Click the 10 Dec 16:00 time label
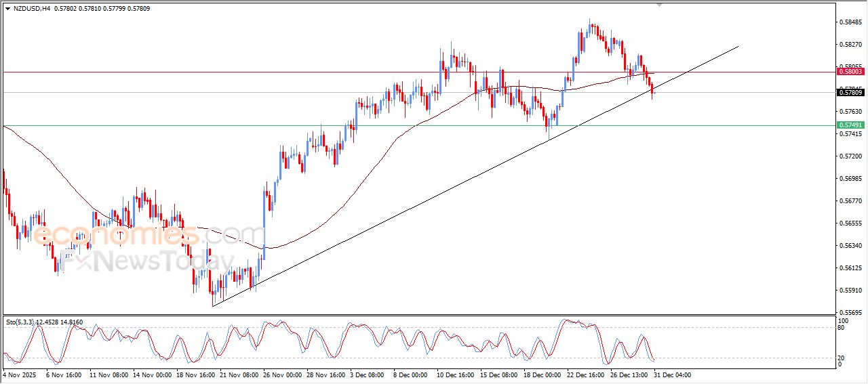 coord(454,375)
